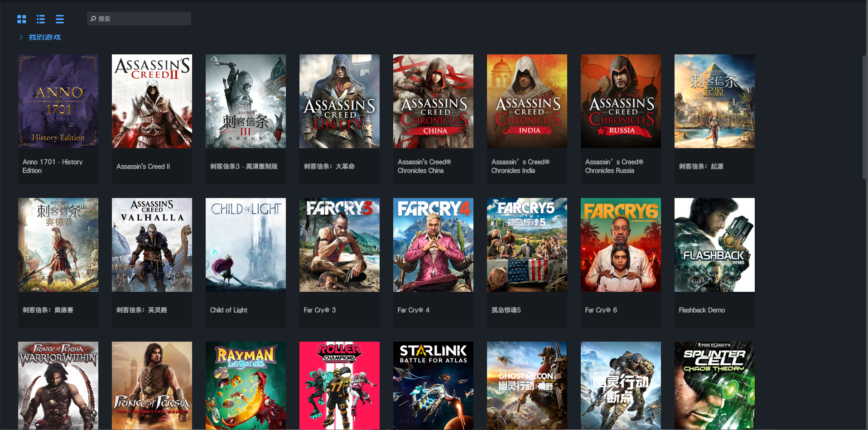Select Chronicles India cover art
The image size is (868, 430).
527,101
